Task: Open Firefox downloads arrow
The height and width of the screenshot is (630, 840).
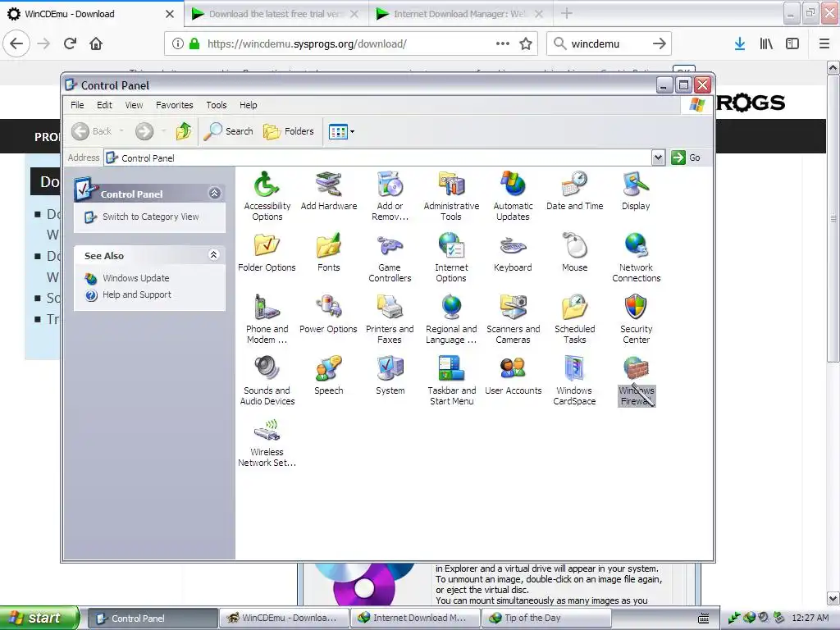Action: pos(740,43)
